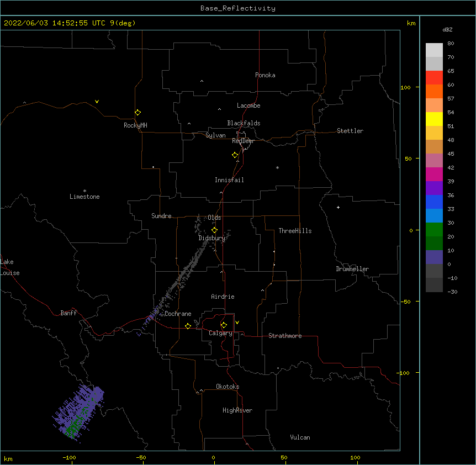Click the Sylvan label
Viewport: 476px width, 465px height.
215,135
